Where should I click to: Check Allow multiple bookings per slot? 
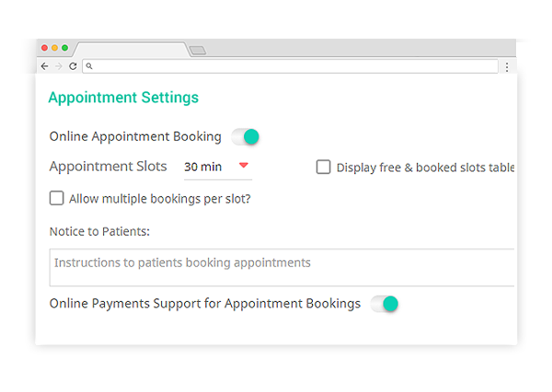pos(57,198)
